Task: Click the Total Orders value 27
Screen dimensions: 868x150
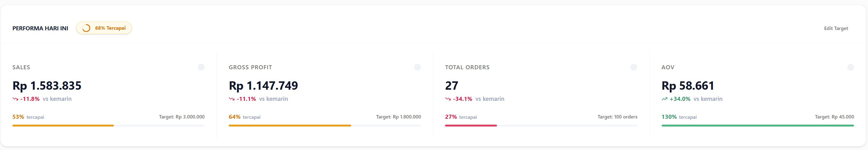Action: click(451, 86)
